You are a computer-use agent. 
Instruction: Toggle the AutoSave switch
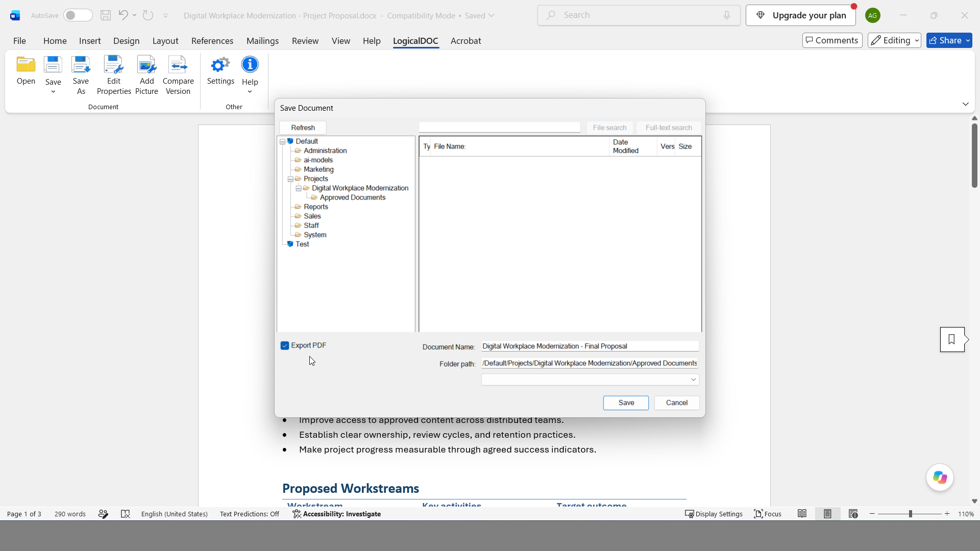pos(78,15)
